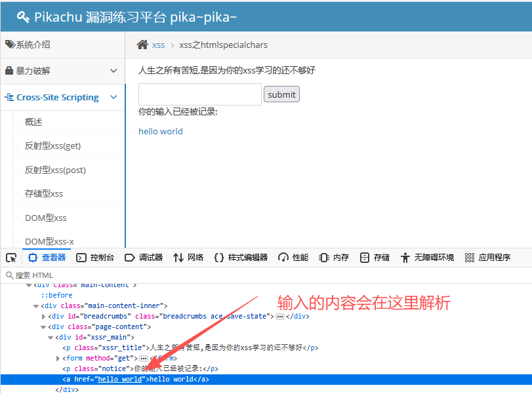Select the highlighted a href row

coord(266,380)
